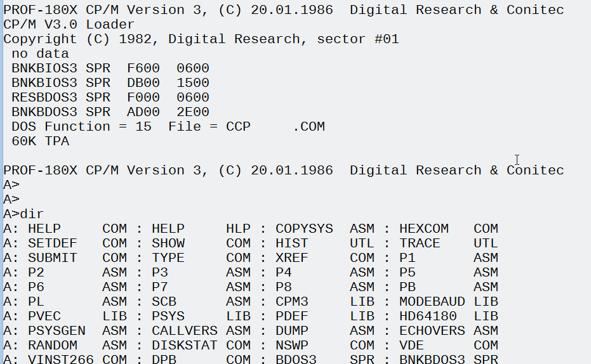Click the HEXCOM COM file entry
The image size is (591, 364).
coord(448,229)
